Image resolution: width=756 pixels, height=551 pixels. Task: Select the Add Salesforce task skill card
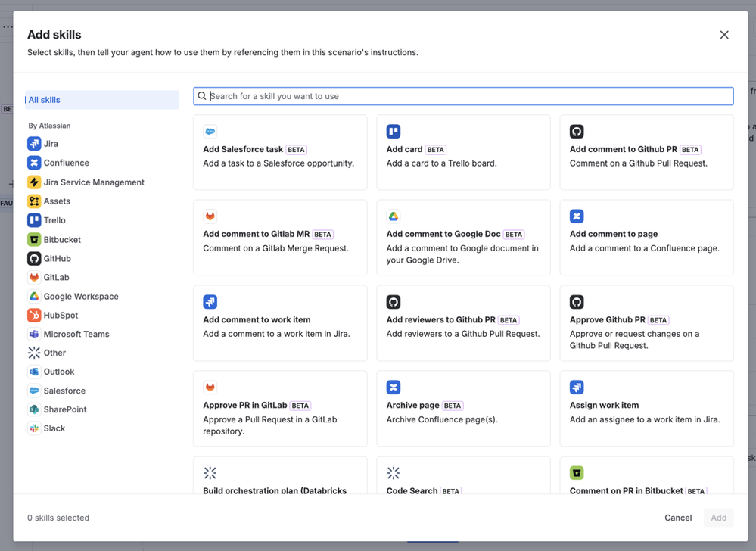(x=280, y=152)
